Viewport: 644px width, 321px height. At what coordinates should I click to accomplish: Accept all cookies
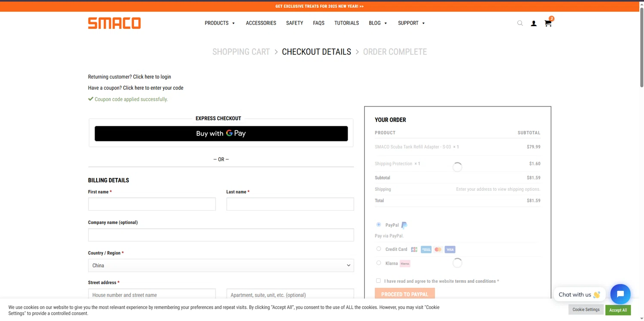pyautogui.click(x=618, y=310)
